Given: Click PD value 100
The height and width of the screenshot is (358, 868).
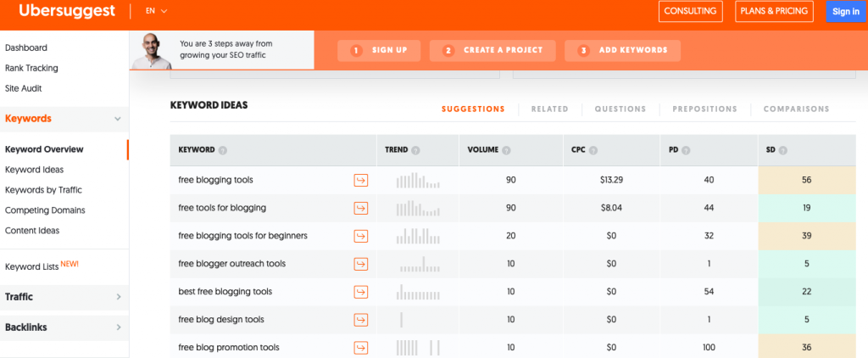Looking at the screenshot, I should tap(709, 348).
